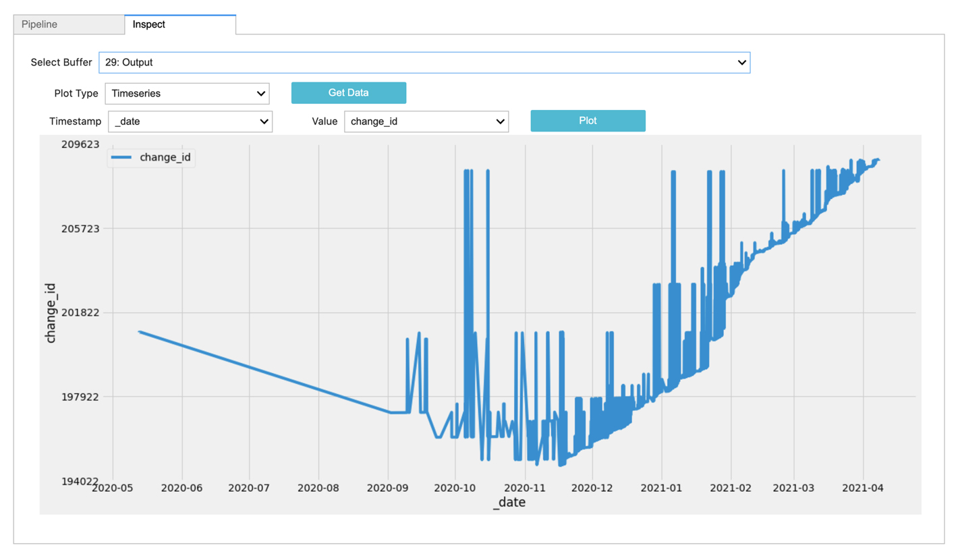
Task: Click the 2021-04 tick label on x-axis
Action: pos(863,486)
